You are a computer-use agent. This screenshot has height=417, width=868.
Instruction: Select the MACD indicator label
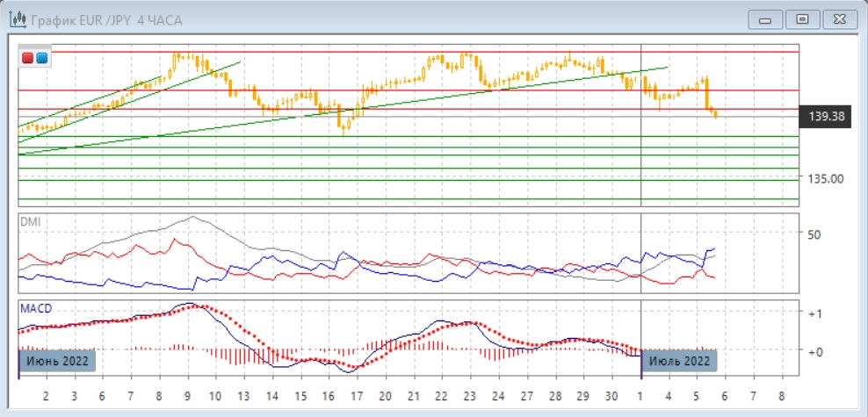point(36,308)
